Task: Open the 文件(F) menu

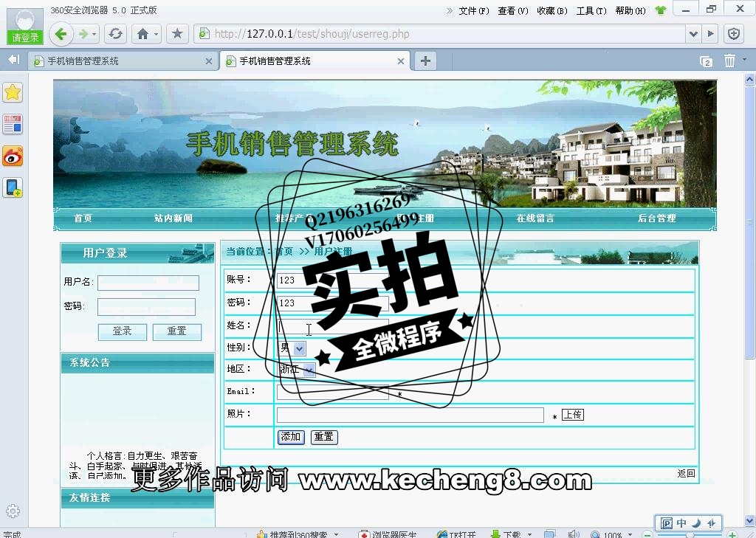Action: pos(474,10)
